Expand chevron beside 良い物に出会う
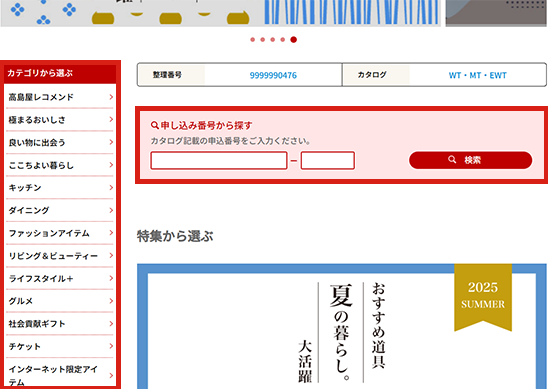The width and height of the screenshot is (548, 389). point(111,142)
